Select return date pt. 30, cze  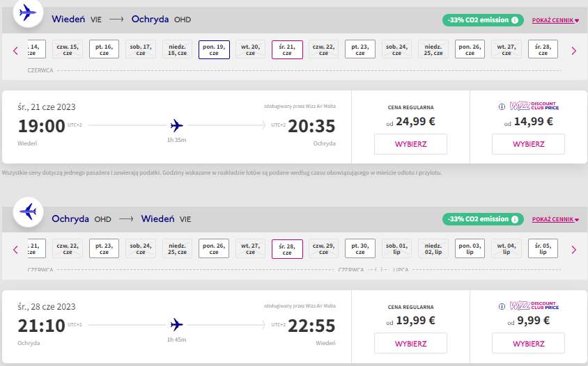pos(360,248)
